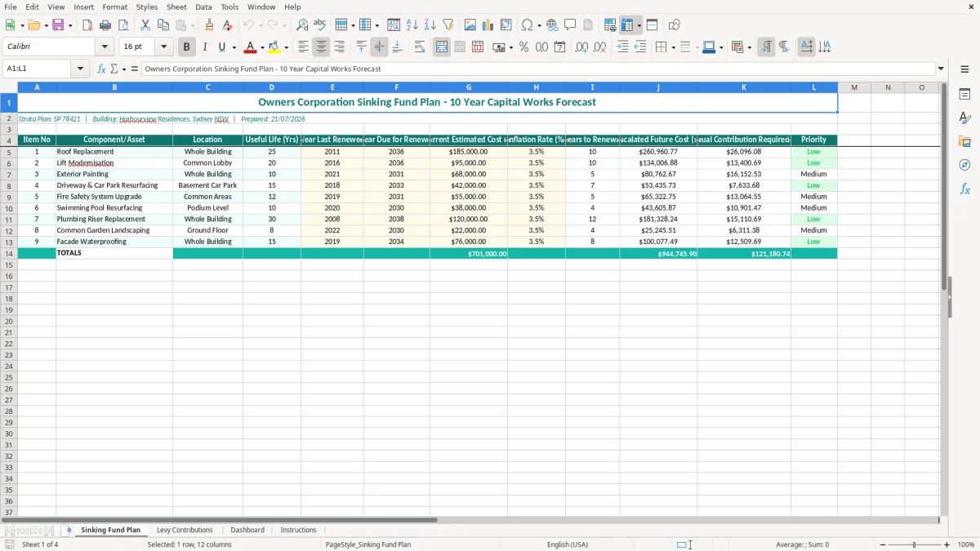Open the sidebar Properties panel
Viewport: 980px width, 551px height.
[x=964, y=94]
